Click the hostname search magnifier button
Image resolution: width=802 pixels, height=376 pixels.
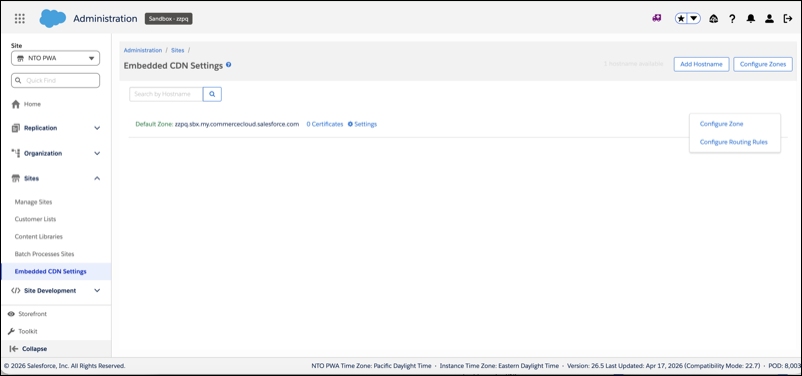click(x=212, y=94)
